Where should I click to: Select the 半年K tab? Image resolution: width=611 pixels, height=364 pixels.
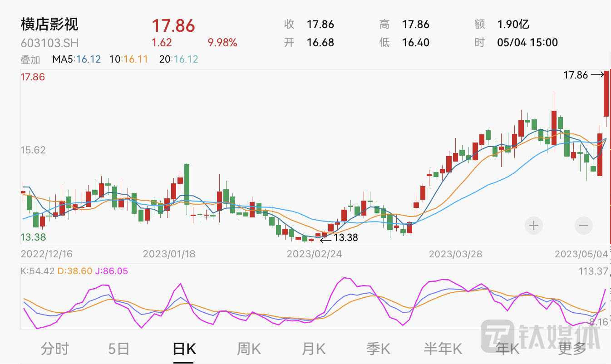443,349
